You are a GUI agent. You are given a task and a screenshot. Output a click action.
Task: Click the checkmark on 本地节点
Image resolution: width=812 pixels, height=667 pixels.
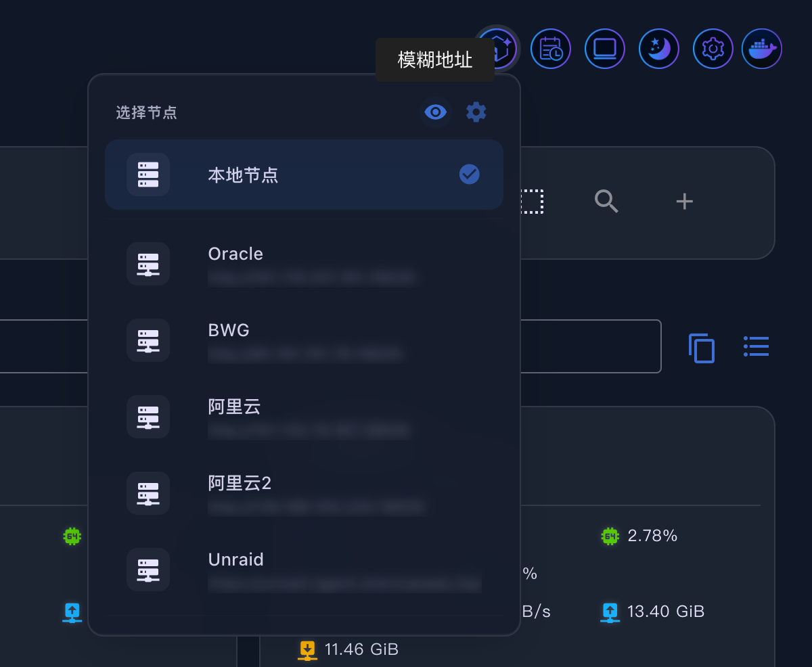469,175
